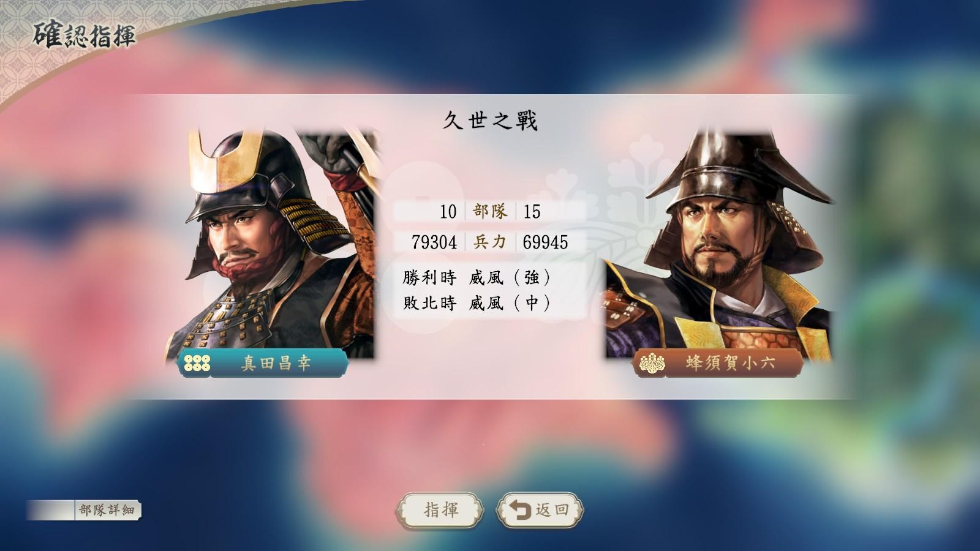980x551 pixels.
Task: Select the 真田昌幸 name plate
Action: tap(263, 363)
